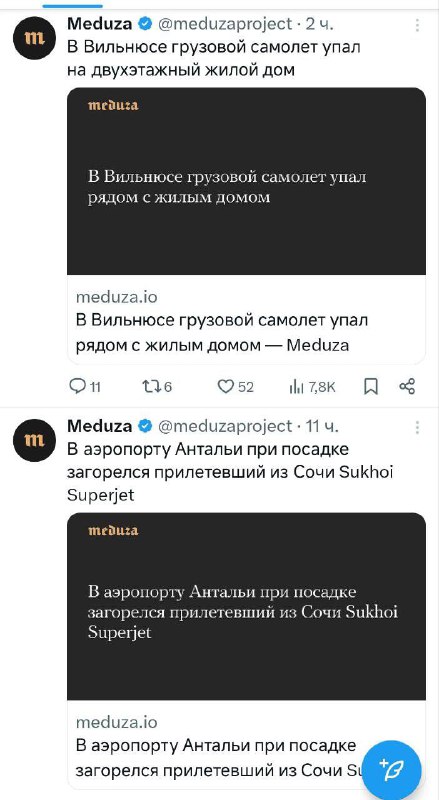This screenshot has width=439, height=800.
Task: Like the Vilnius cargo plane tweet
Action: [235, 387]
